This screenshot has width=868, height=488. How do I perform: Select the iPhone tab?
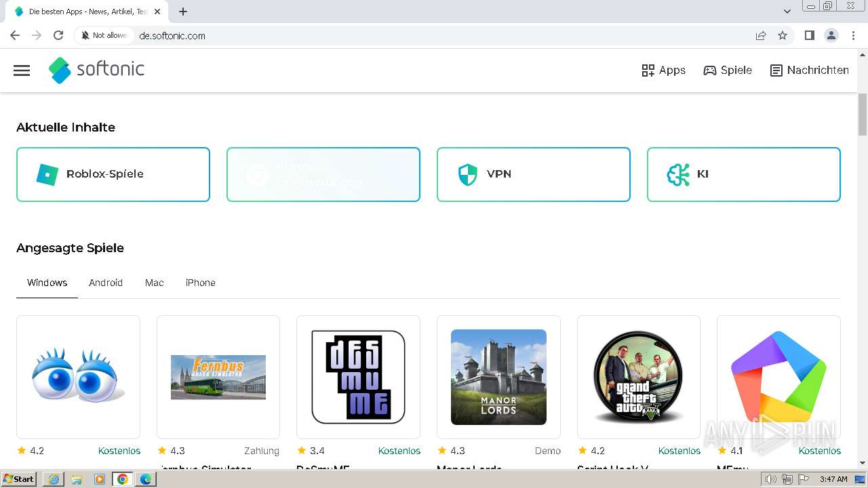tap(201, 283)
